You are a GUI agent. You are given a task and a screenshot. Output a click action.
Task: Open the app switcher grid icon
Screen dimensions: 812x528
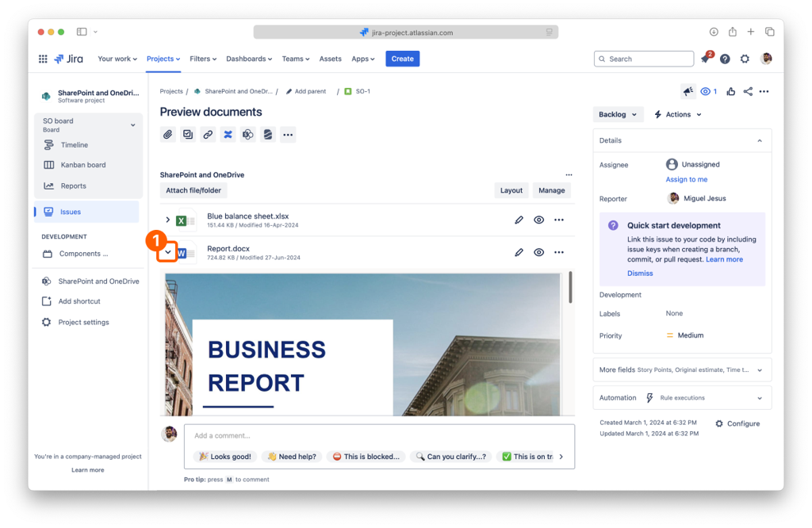pos(43,59)
